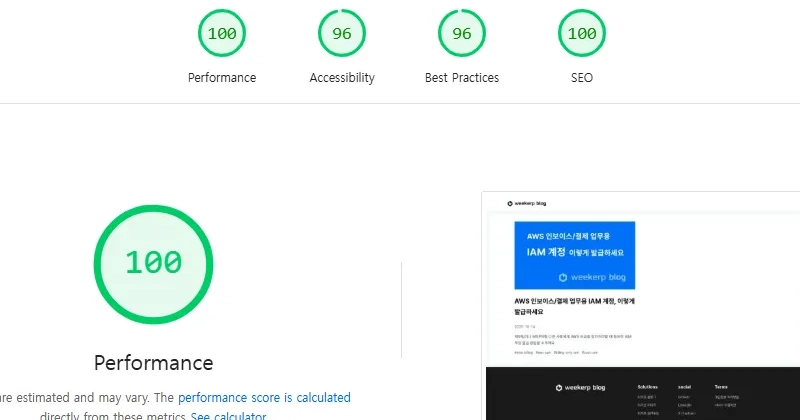Screen dimensions: 800x420
Task: Go to the SEO 100 score gauge
Action: coord(582,33)
